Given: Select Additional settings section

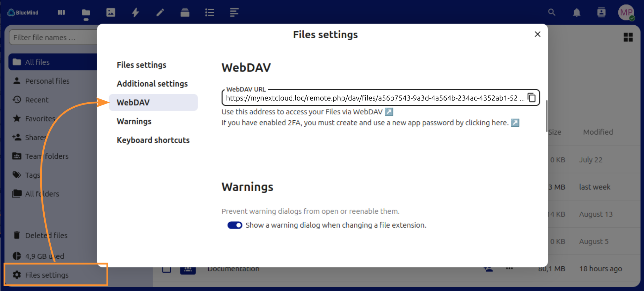Looking at the screenshot, I should pyautogui.click(x=152, y=84).
